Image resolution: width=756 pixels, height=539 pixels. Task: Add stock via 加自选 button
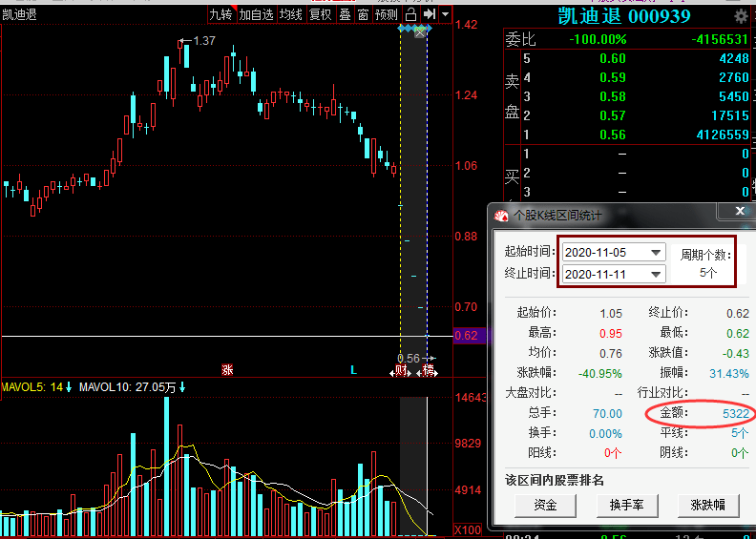[x=256, y=14]
